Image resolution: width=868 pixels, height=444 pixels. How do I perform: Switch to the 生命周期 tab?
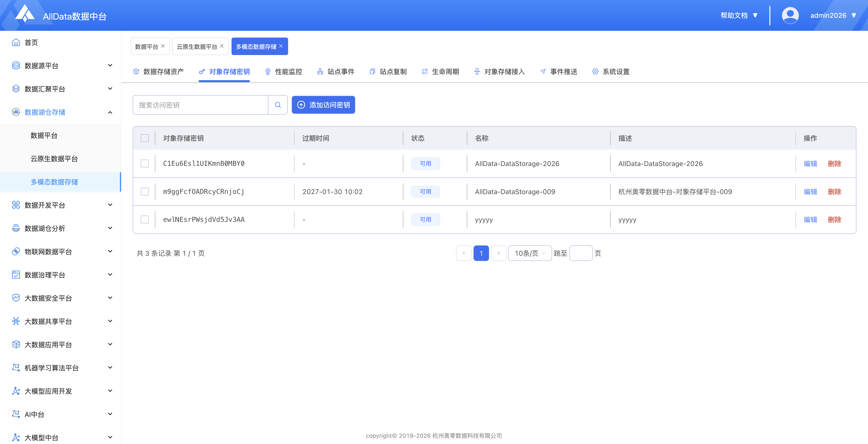pyautogui.click(x=440, y=71)
